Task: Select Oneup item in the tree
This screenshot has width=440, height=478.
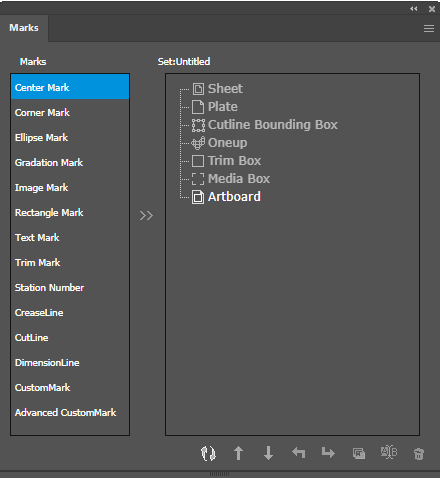Action: pyautogui.click(x=228, y=143)
